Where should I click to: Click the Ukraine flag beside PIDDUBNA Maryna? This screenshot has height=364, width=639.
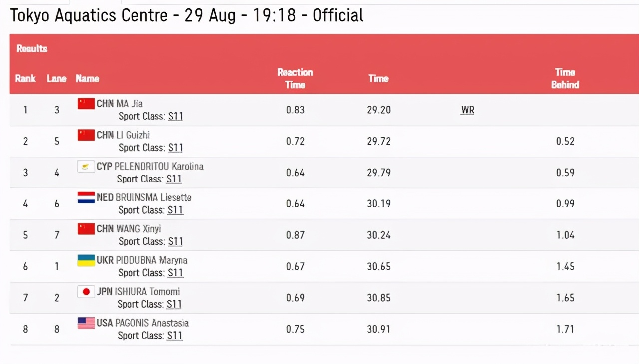click(86, 260)
